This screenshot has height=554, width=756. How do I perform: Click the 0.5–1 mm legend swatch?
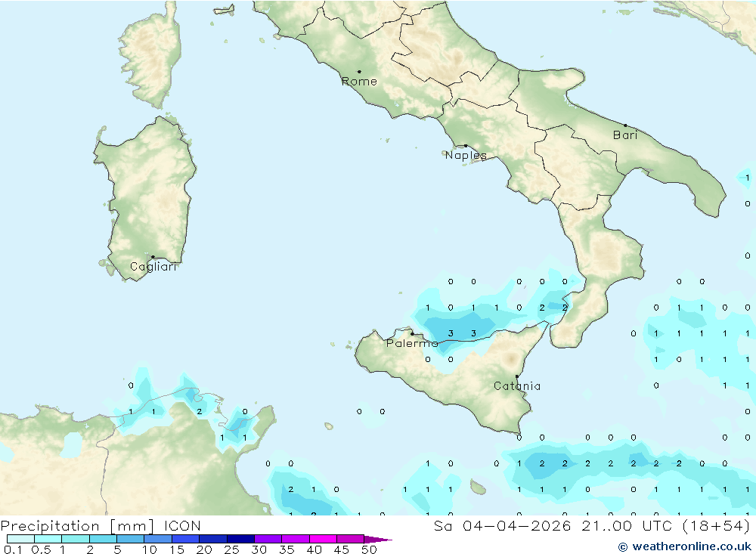48,539
